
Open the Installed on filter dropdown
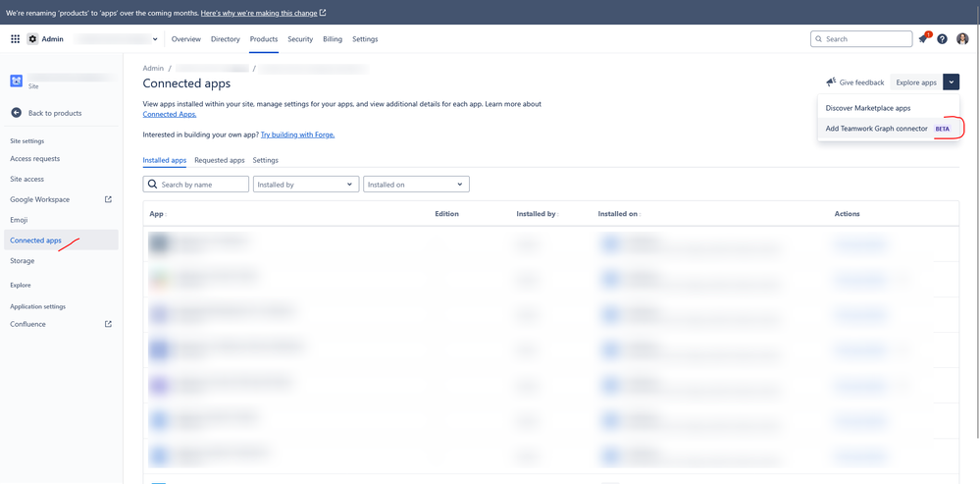pyautogui.click(x=416, y=185)
